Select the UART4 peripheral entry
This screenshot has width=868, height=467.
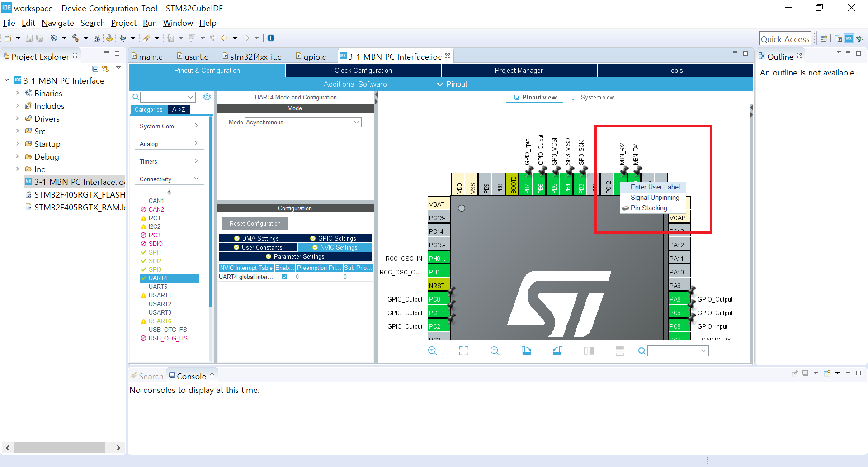click(x=170, y=278)
